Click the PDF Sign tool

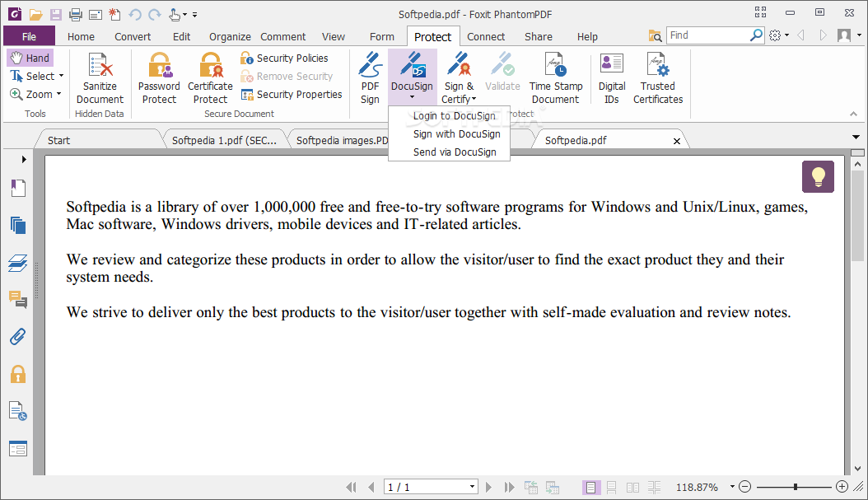click(x=371, y=78)
